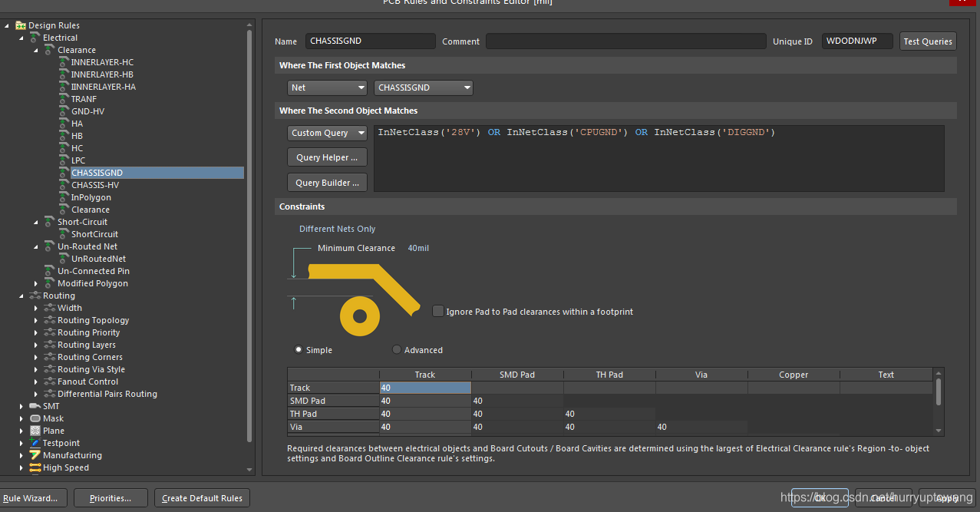Collapse the Routing tree node

21,296
